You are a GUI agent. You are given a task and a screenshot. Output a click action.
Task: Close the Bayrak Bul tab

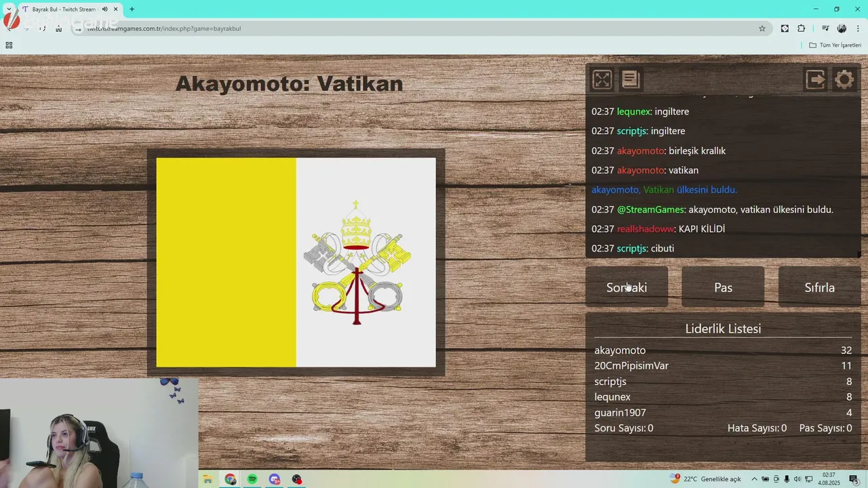pyautogui.click(x=115, y=9)
